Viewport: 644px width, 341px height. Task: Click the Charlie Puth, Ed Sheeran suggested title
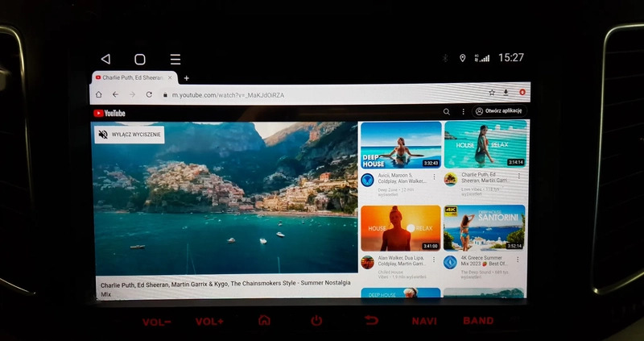coord(486,177)
